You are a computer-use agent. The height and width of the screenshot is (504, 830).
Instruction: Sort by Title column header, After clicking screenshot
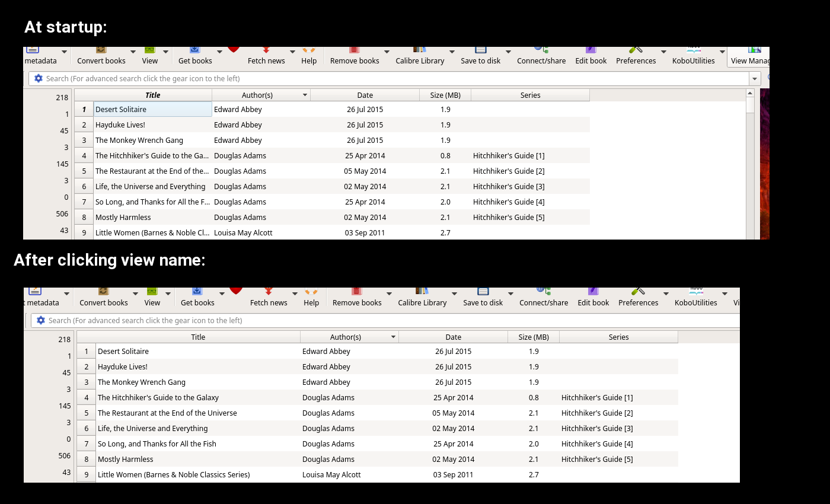[198, 337]
